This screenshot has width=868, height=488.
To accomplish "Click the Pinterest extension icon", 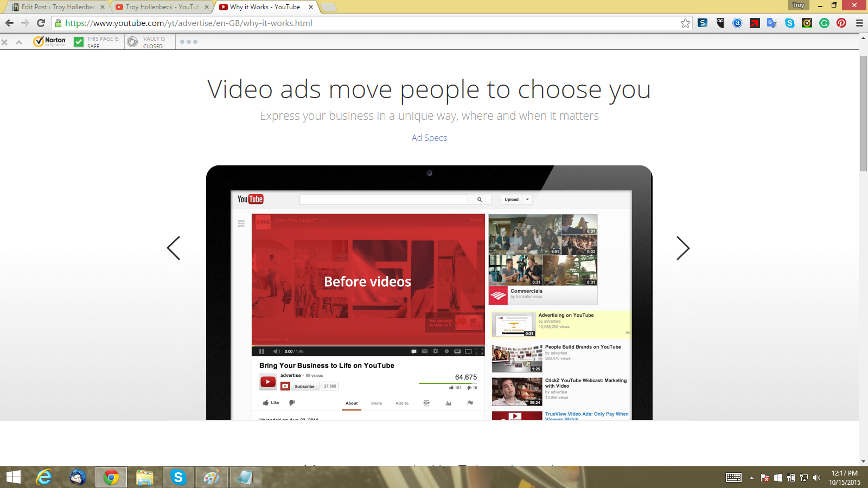I will [841, 23].
